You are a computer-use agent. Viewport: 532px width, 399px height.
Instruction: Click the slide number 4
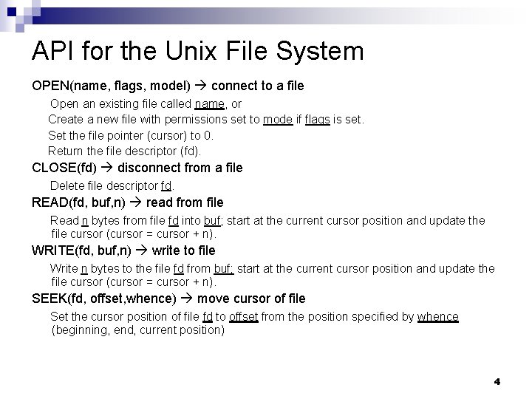pos(497,382)
